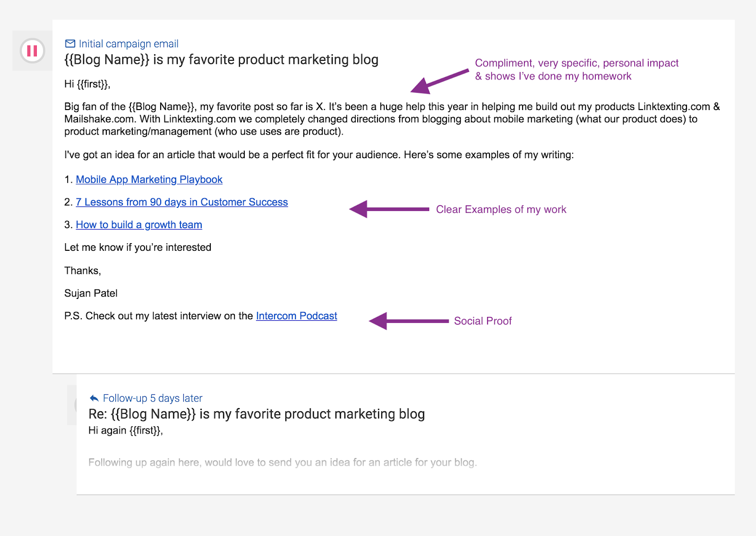Click the envelope icon beside Initial campaign email
This screenshot has width=756, height=536.
pos(70,44)
